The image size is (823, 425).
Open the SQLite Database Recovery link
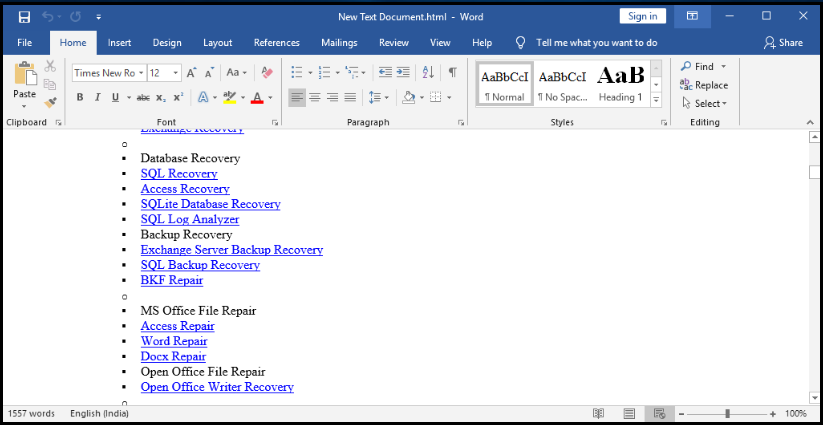tap(210, 204)
